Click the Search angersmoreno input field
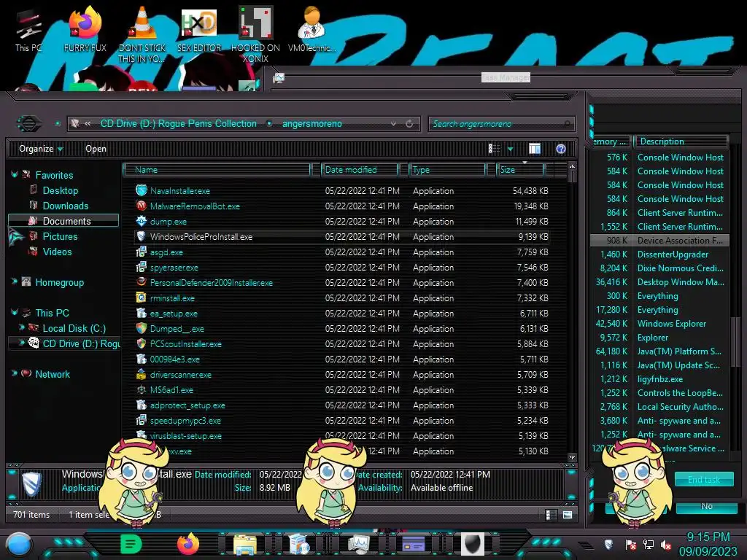Screen dimensions: 747x560 click(x=501, y=124)
